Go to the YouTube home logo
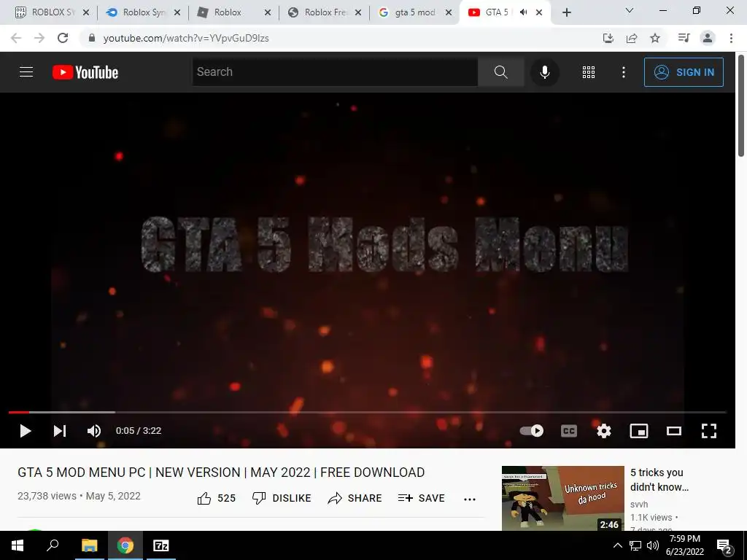Image resolution: width=747 pixels, height=560 pixels. [85, 72]
